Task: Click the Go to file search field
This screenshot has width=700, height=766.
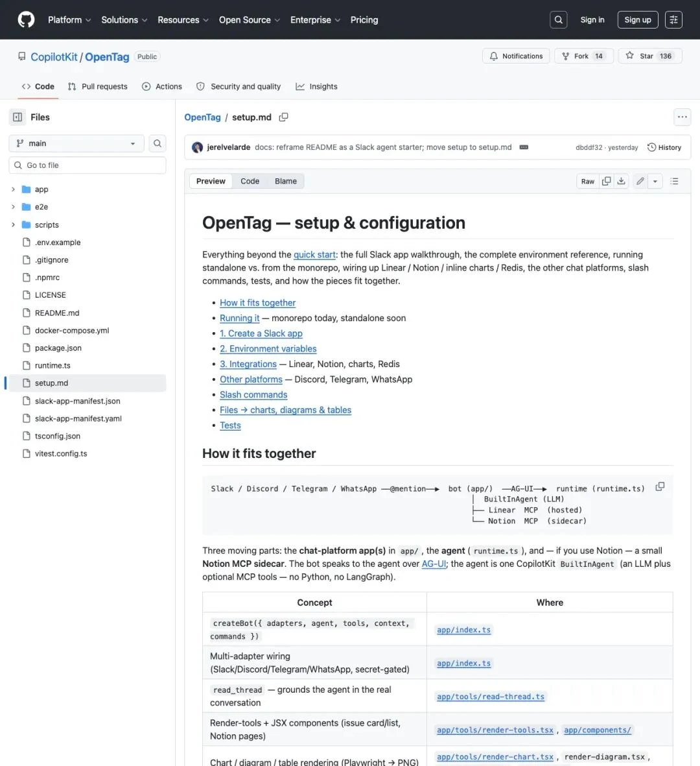Action: click(x=87, y=165)
